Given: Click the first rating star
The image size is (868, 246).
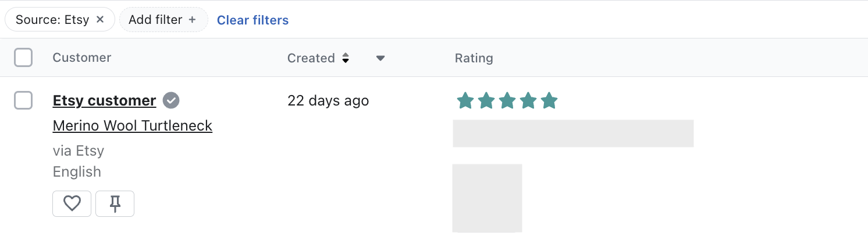Looking at the screenshot, I should (x=465, y=101).
